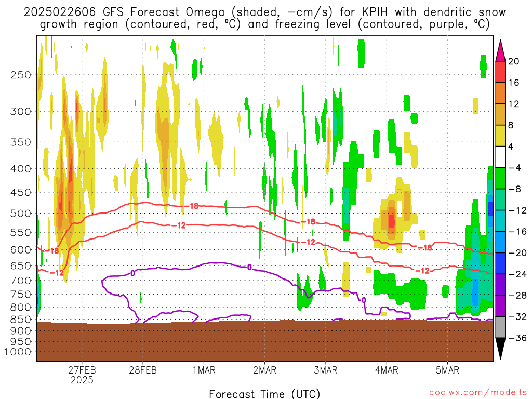532x399 pixels.
Task: Click the white color bar segment between 4 and -4
Action: click(x=500, y=157)
